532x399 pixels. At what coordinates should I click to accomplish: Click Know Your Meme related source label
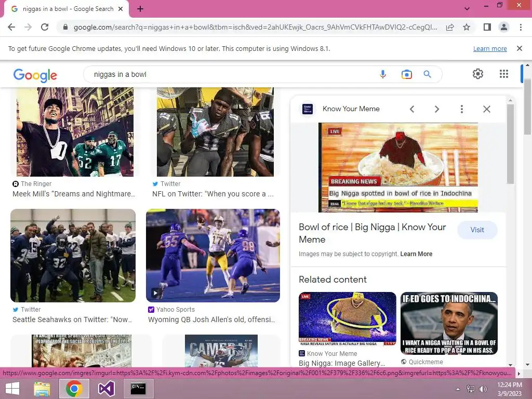(332, 353)
